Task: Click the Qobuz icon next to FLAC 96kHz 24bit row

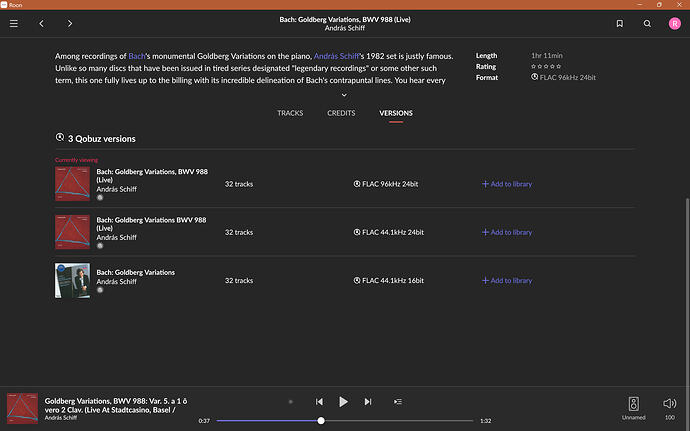Action: tap(357, 184)
